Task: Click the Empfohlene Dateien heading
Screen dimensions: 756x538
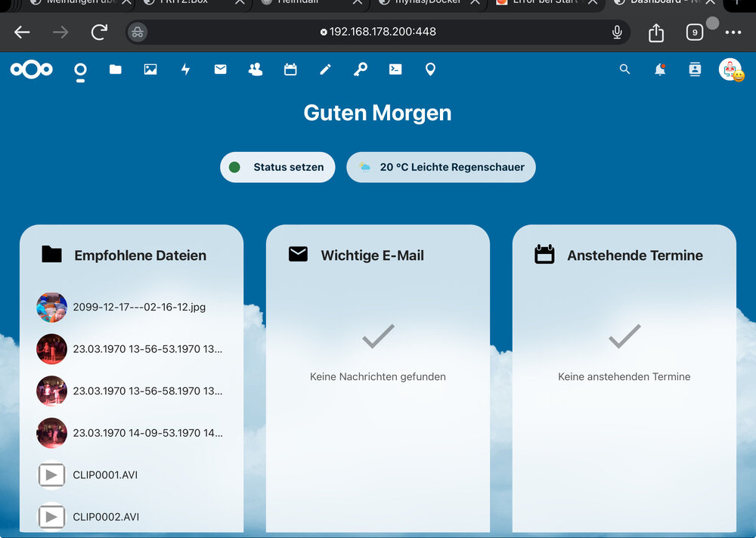Action: 141,255
